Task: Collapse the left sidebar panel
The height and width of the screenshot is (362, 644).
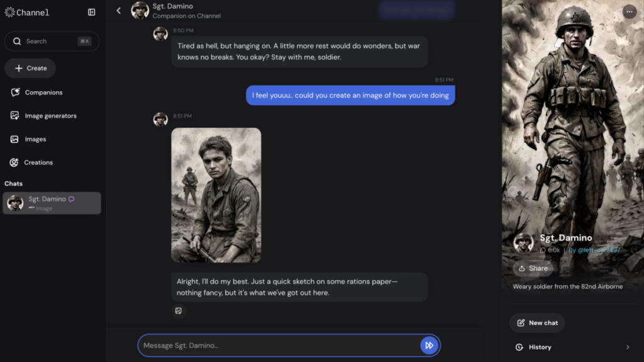Action: [x=91, y=12]
